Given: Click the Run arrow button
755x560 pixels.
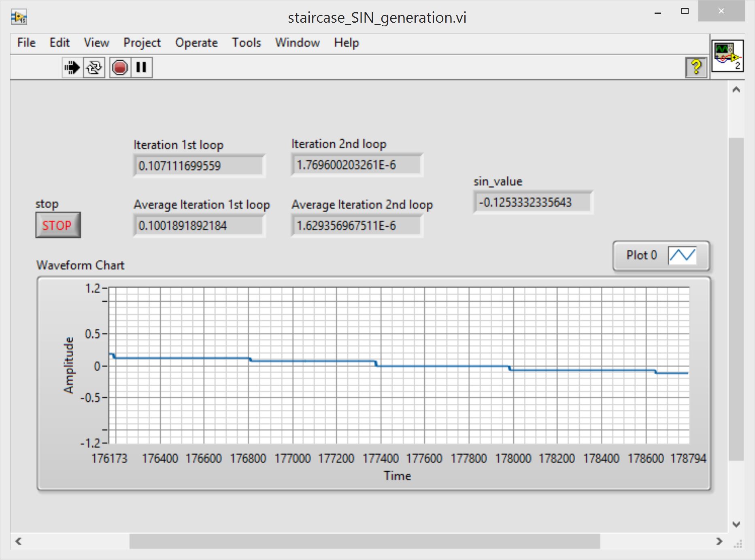Looking at the screenshot, I should [x=72, y=67].
